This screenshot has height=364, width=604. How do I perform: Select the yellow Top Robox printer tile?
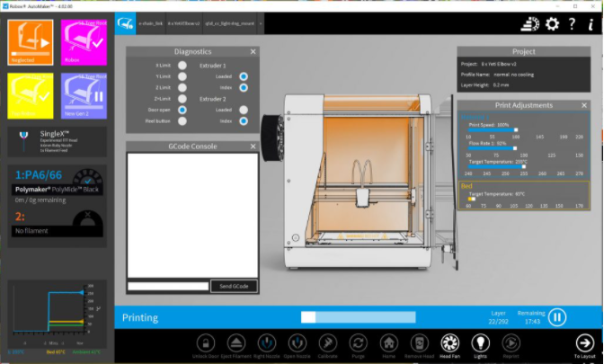click(x=31, y=96)
